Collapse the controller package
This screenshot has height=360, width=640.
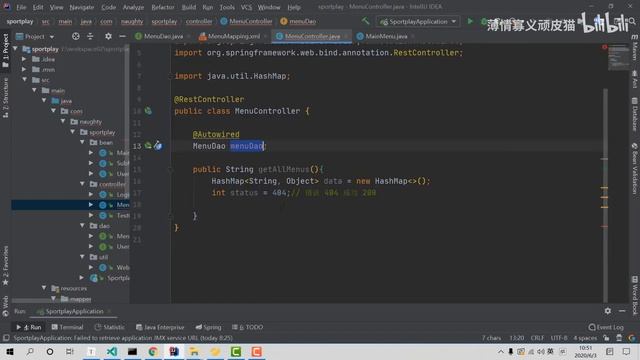click(82, 184)
